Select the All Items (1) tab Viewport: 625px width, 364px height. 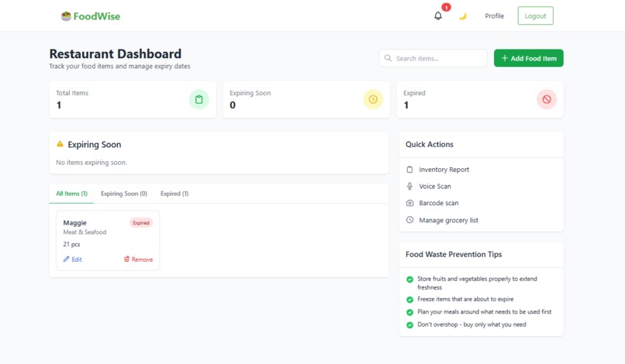click(72, 194)
